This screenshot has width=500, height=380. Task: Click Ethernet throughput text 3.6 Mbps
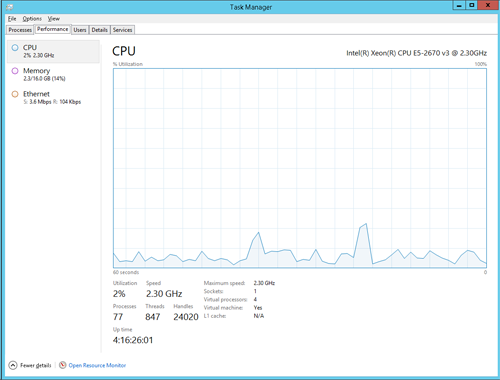40,102
